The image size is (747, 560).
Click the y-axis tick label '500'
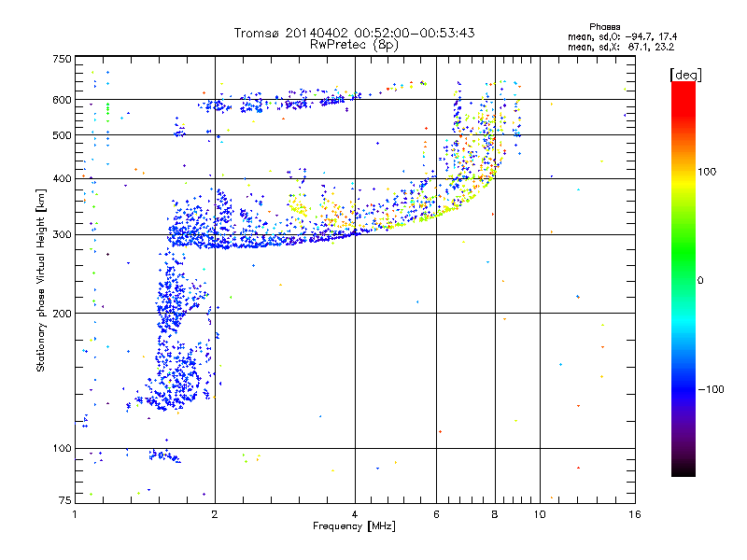(62, 135)
